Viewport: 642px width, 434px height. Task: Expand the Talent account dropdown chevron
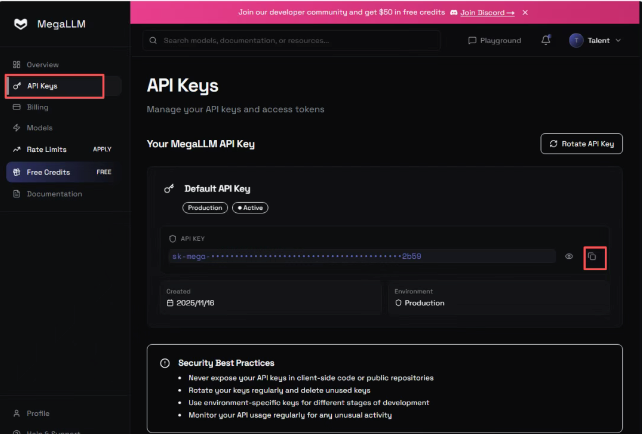pyautogui.click(x=618, y=41)
